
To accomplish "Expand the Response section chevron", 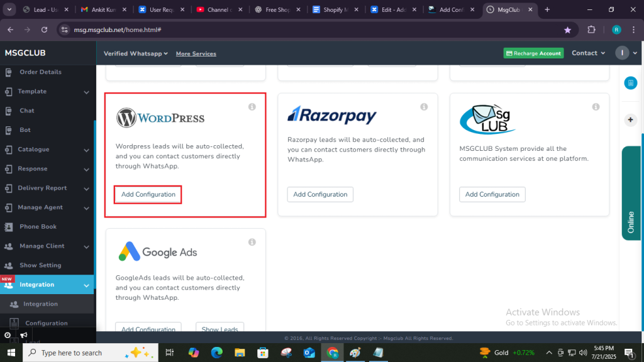I will pos(86,170).
